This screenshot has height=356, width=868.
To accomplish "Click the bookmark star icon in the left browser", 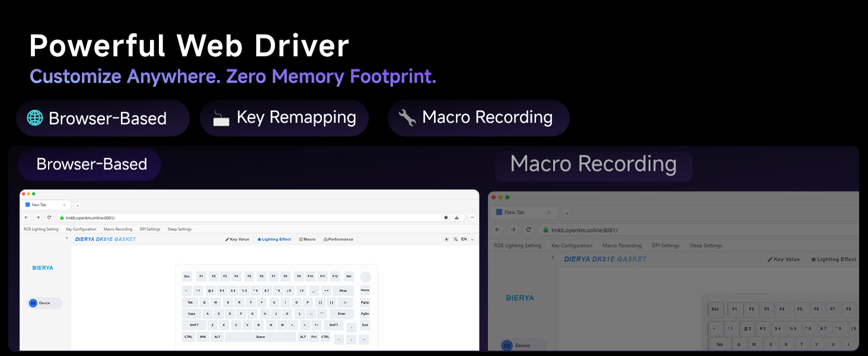I will pyautogui.click(x=446, y=218).
